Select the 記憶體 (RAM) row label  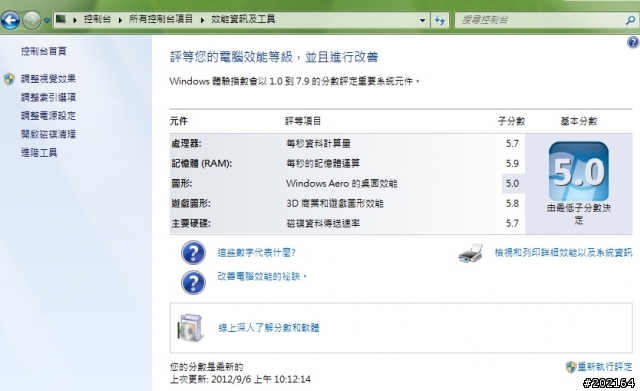202,163
